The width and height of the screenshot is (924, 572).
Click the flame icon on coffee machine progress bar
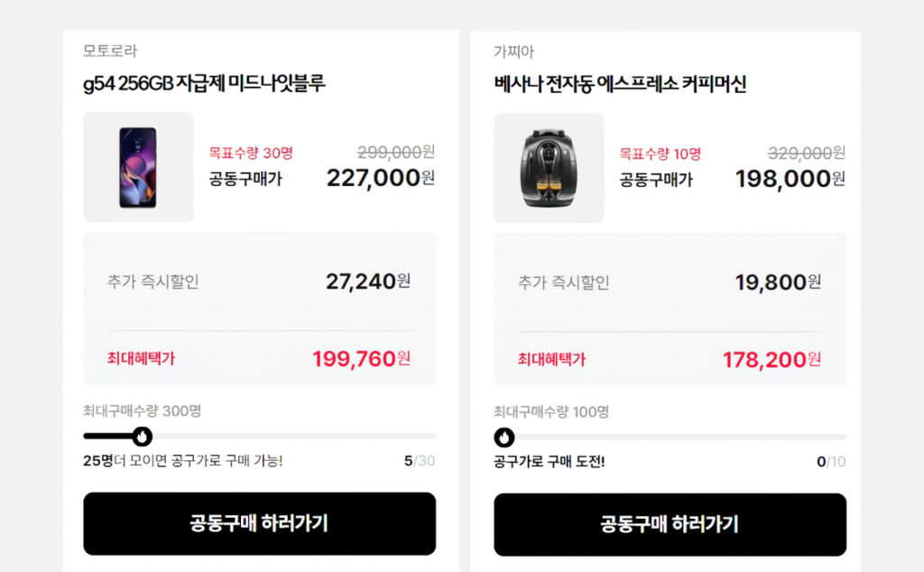[504, 436]
